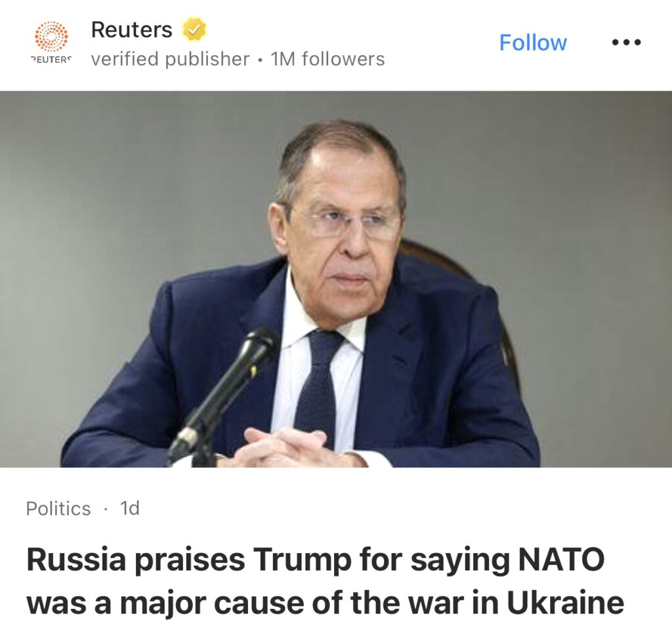Screen dimensions: 672x630
Task: Click the small REUTERS wordmark under the logo
Action: tap(51, 59)
